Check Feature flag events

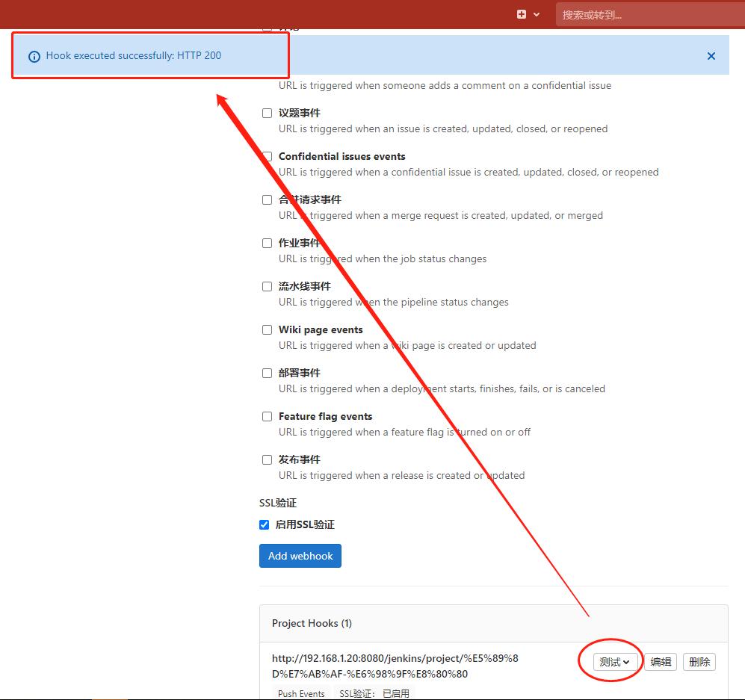[x=267, y=416]
